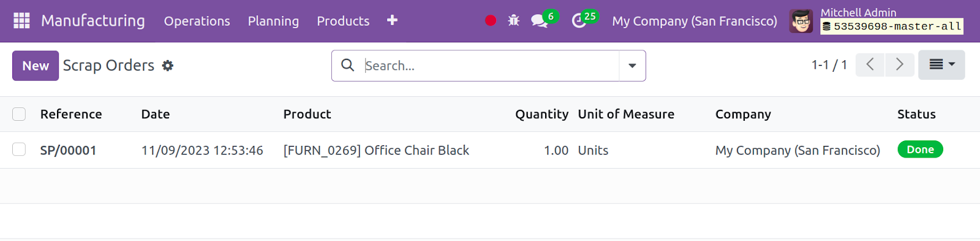Open the Operations menu
Image resolution: width=980 pixels, height=241 pixels.
[197, 21]
